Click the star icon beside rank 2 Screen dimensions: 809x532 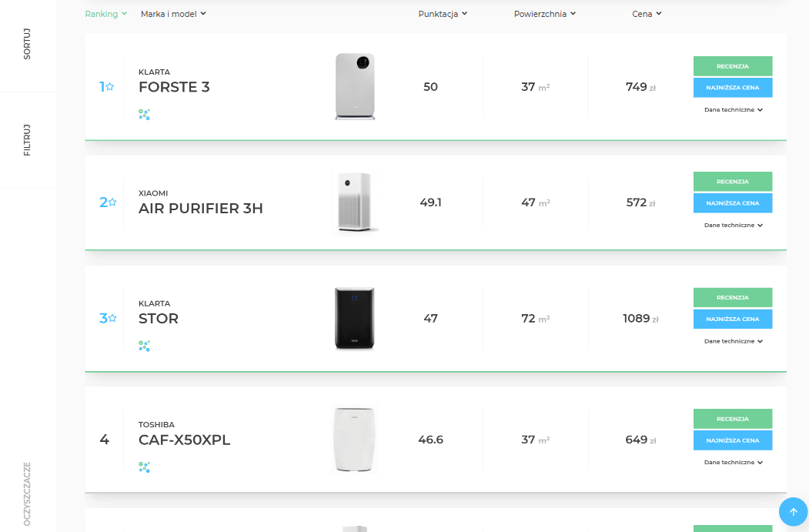click(112, 202)
